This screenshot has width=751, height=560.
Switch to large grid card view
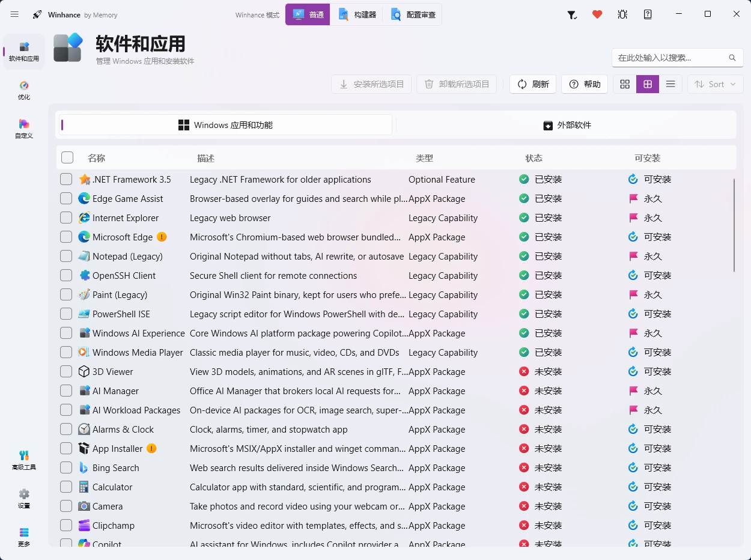point(625,84)
